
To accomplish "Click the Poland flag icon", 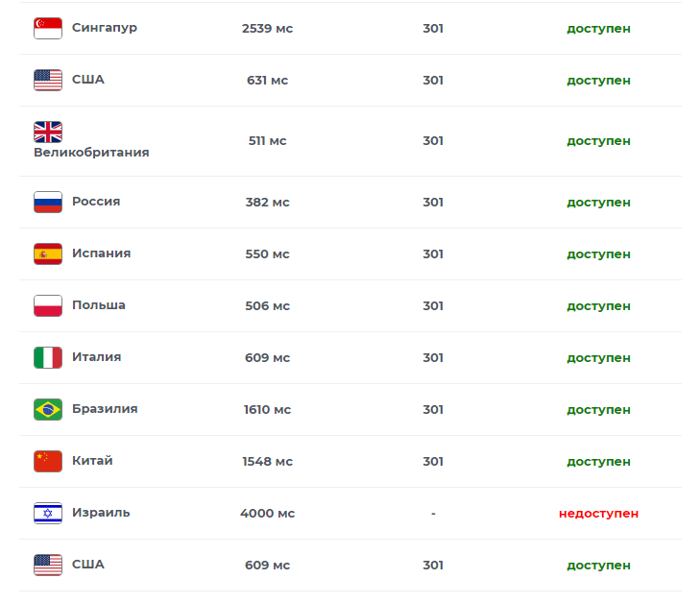I will (48, 305).
